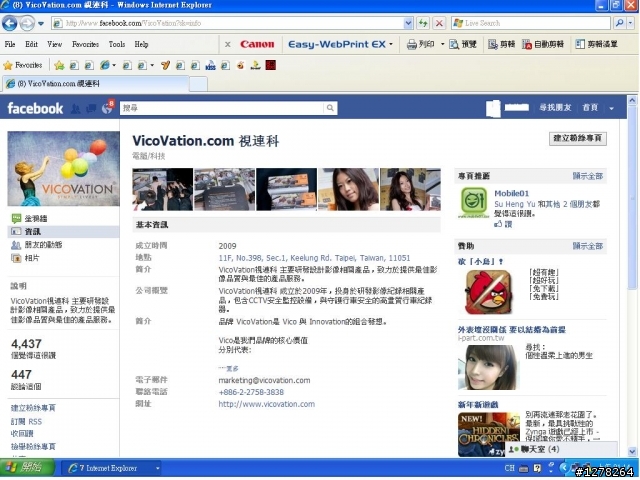
Task: Click the Add to Favorites Bar star icon
Action: [x=59, y=65]
